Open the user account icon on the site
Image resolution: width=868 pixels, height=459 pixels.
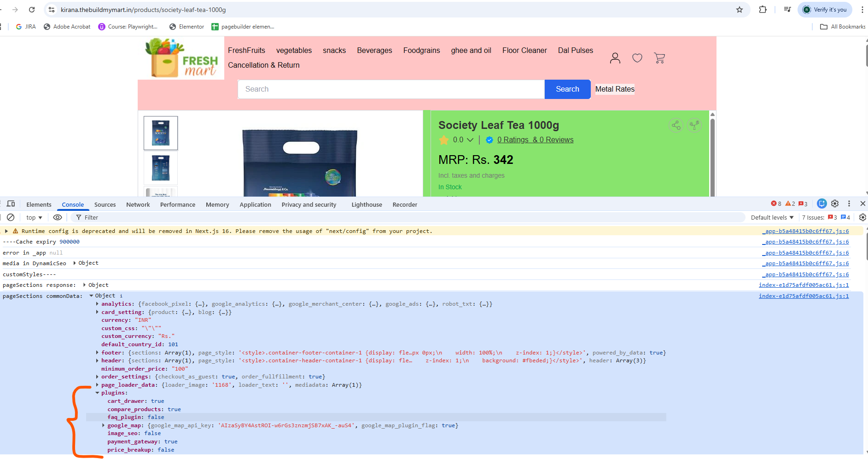coord(615,58)
